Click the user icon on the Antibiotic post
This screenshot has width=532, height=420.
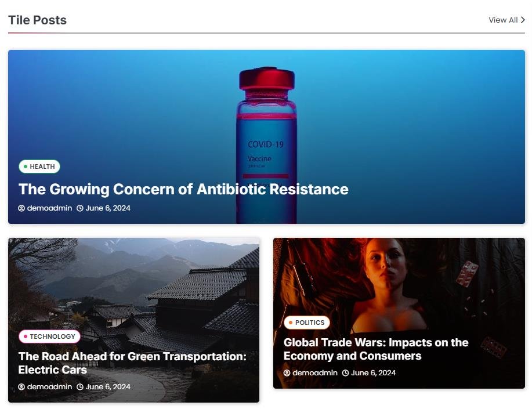(21, 208)
